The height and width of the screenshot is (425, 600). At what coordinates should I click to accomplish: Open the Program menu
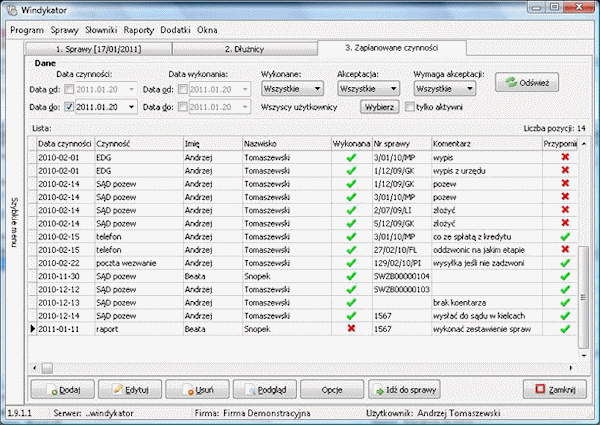27,30
